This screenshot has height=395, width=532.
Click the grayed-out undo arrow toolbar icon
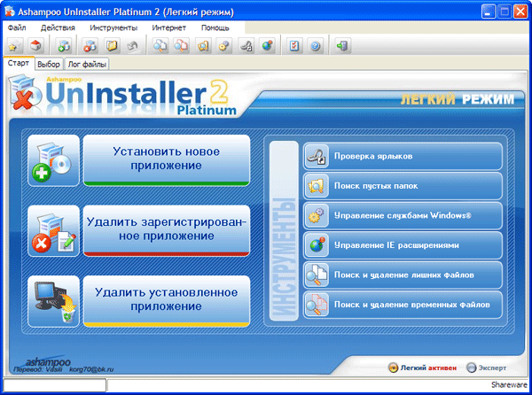tap(133, 45)
